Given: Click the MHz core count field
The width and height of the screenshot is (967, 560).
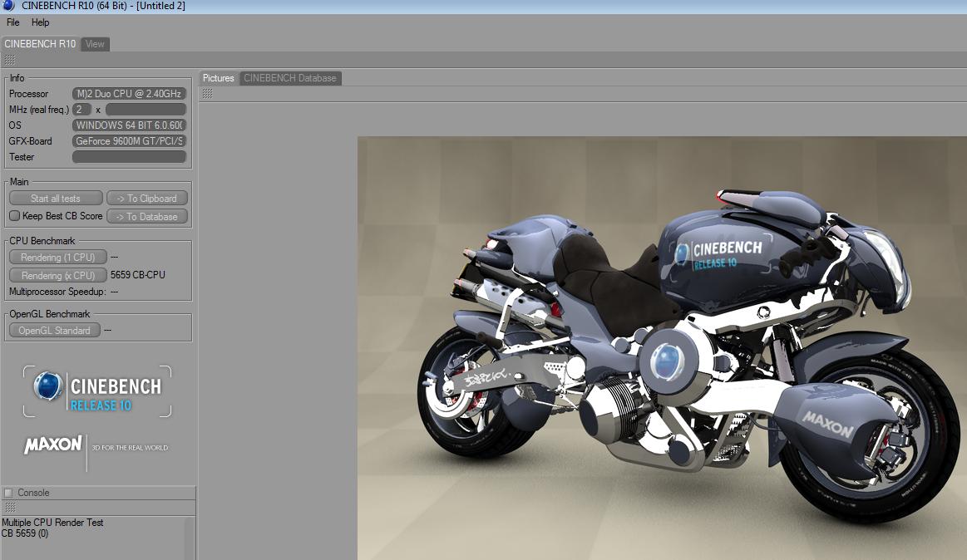Looking at the screenshot, I should 81,110.
